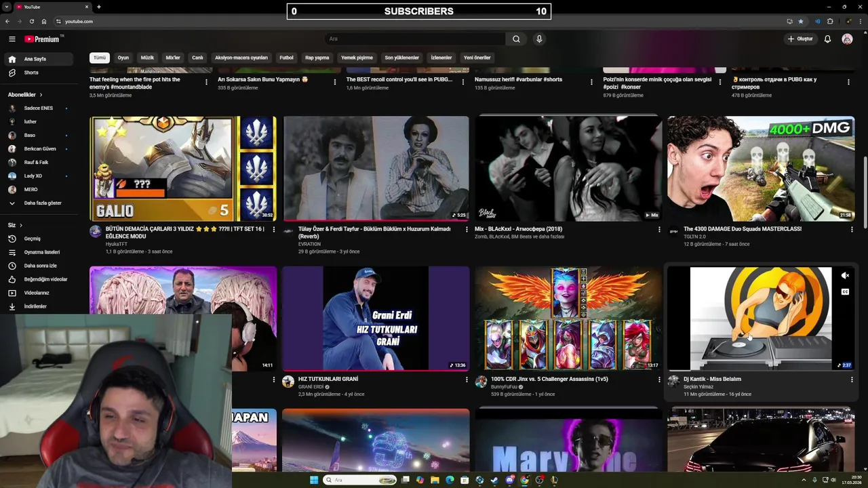Select the Mix'ler filter chip
The width and height of the screenshot is (868, 488).
coord(173,58)
